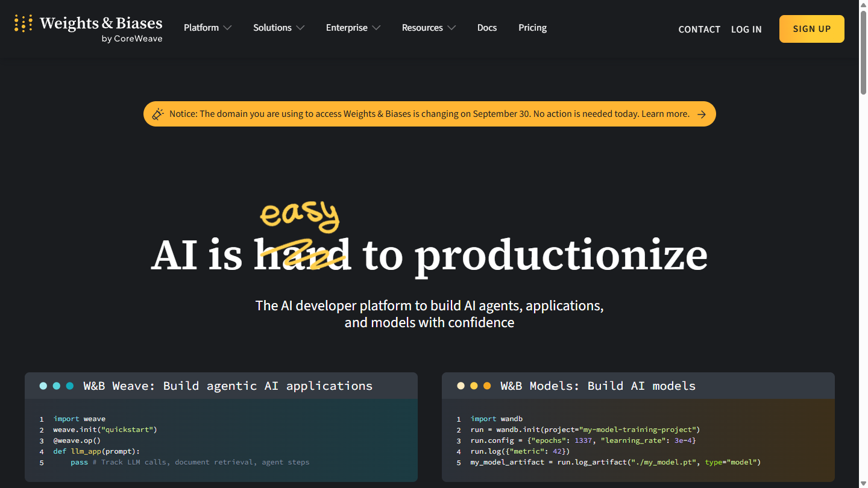Click the Learn more link in the notice

[x=665, y=114]
